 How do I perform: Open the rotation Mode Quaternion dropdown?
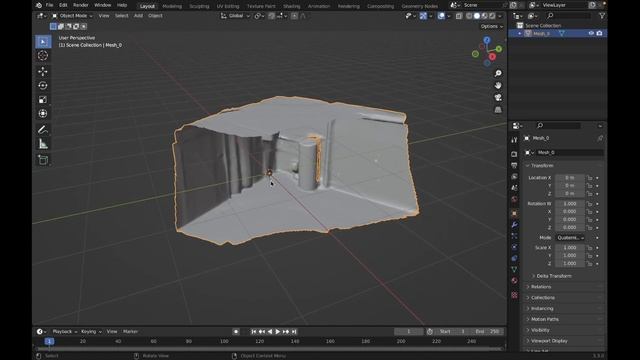pos(570,238)
